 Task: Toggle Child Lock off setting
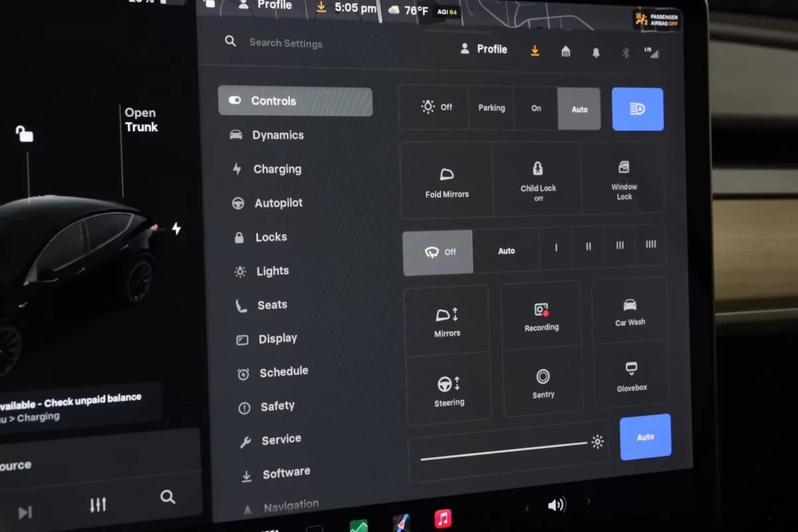pyautogui.click(x=538, y=180)
